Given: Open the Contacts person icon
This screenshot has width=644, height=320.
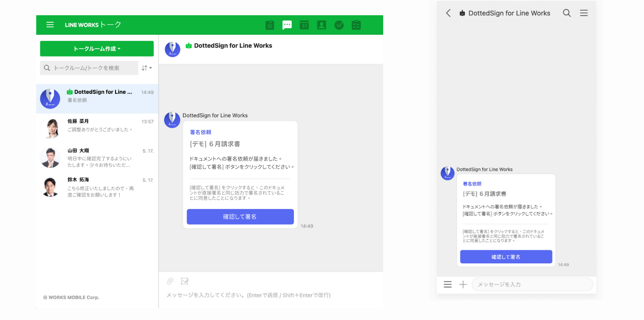Looking at the screenshot, I should coord(322,25).
